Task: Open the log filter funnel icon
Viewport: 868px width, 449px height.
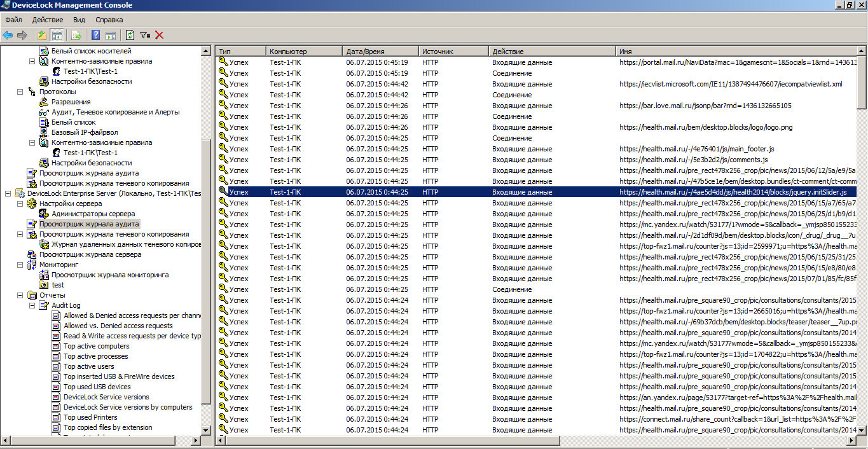Action: tap(145, 35)
